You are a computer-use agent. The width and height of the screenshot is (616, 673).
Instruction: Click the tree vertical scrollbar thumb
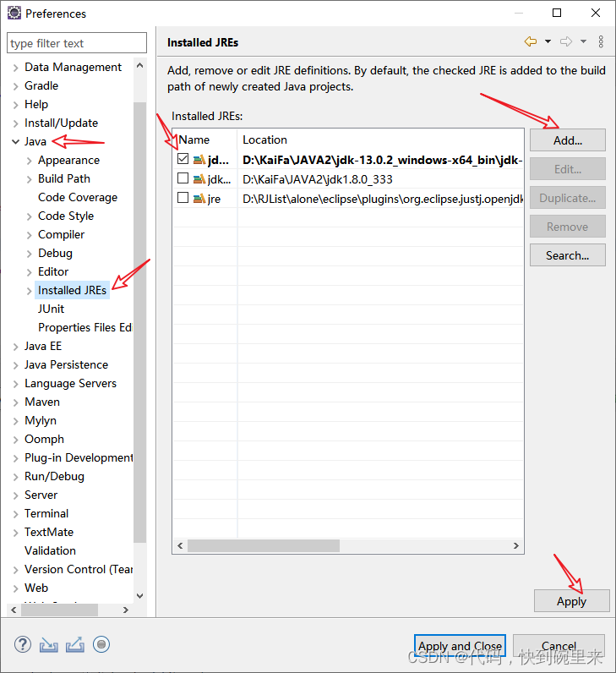[x=139, y=322]
